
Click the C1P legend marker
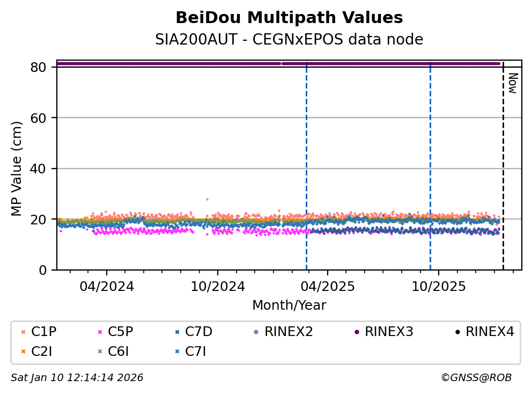(23, 332)
